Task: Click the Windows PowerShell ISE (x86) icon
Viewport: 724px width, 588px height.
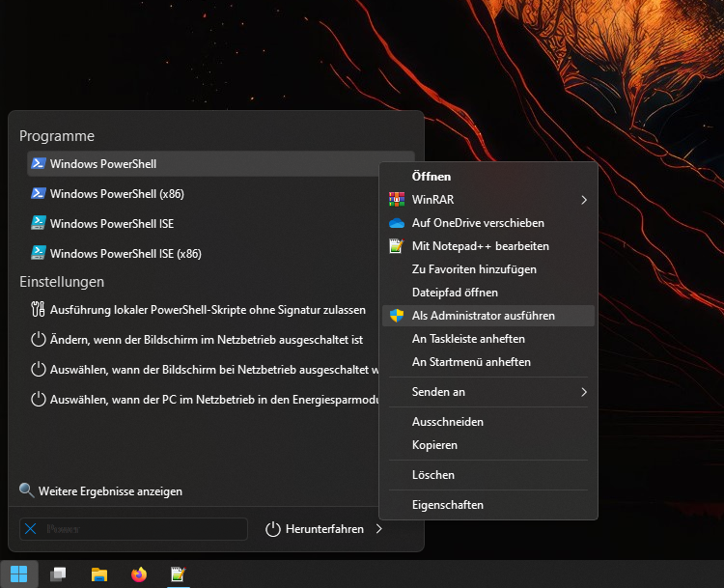Action: pos(39,253)
